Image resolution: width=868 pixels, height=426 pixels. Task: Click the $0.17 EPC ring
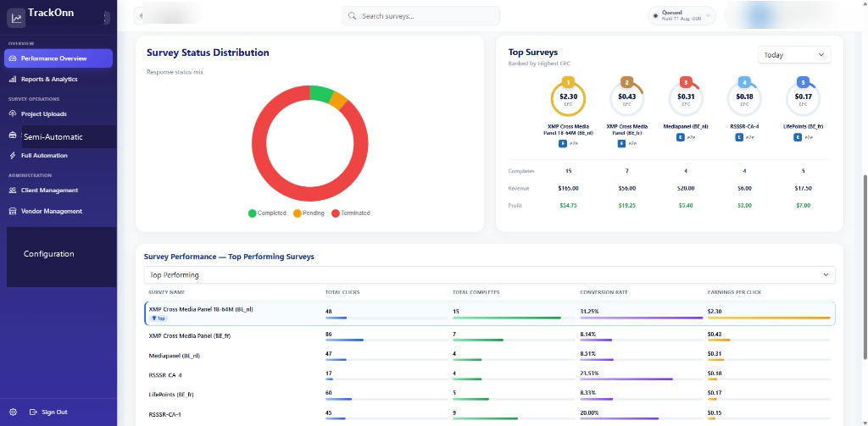804,100
